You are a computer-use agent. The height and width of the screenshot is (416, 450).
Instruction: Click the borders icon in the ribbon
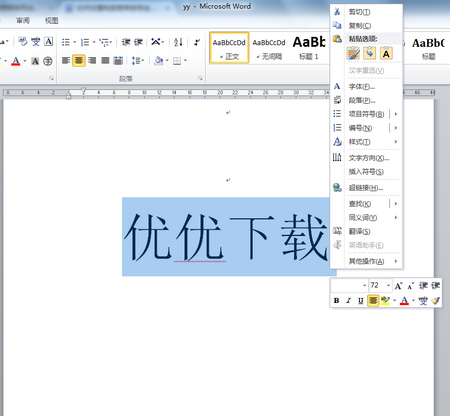click(x=177, y=61)
